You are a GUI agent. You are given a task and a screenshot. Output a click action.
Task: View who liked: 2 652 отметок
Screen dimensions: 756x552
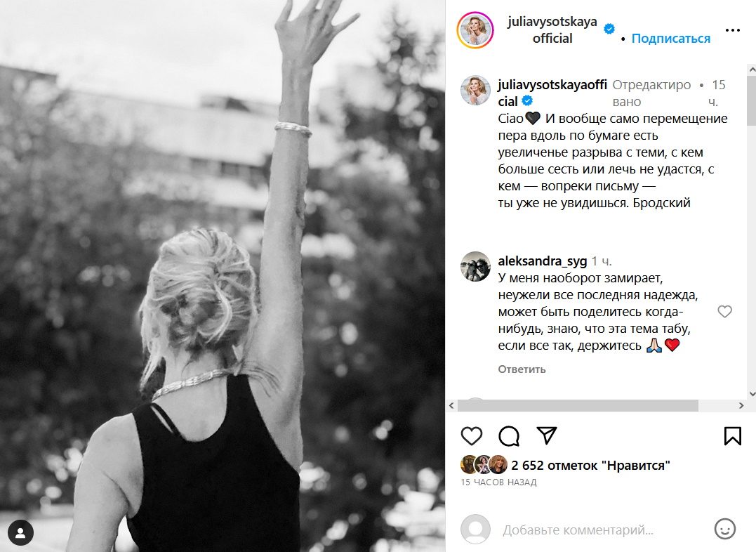pyautogui.click(x=590, y=465)
